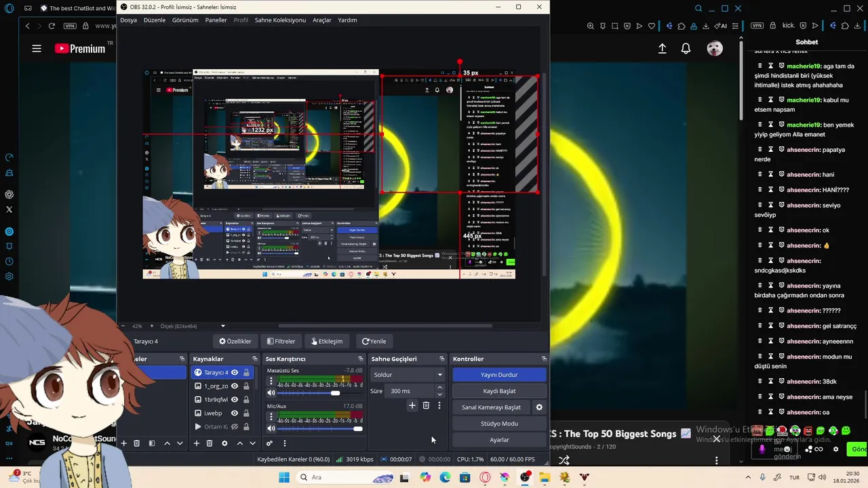868x488 pixels.
Task: Click the 300 ms duration field
Action: point(411,391)
